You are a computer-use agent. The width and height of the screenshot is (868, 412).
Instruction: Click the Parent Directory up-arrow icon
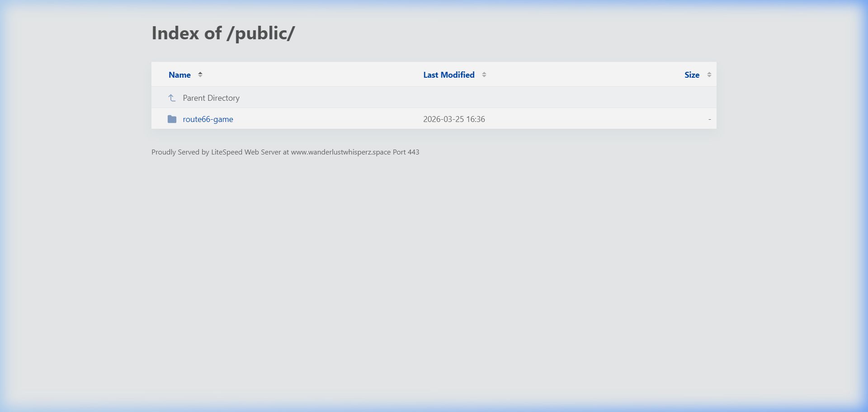pos(172,98)
